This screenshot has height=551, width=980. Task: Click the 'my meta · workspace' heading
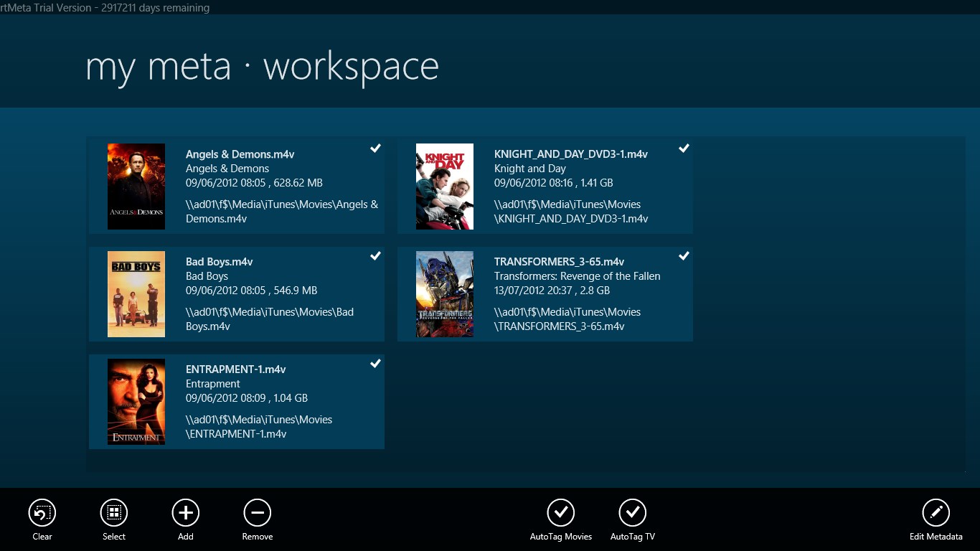[261, 66]
